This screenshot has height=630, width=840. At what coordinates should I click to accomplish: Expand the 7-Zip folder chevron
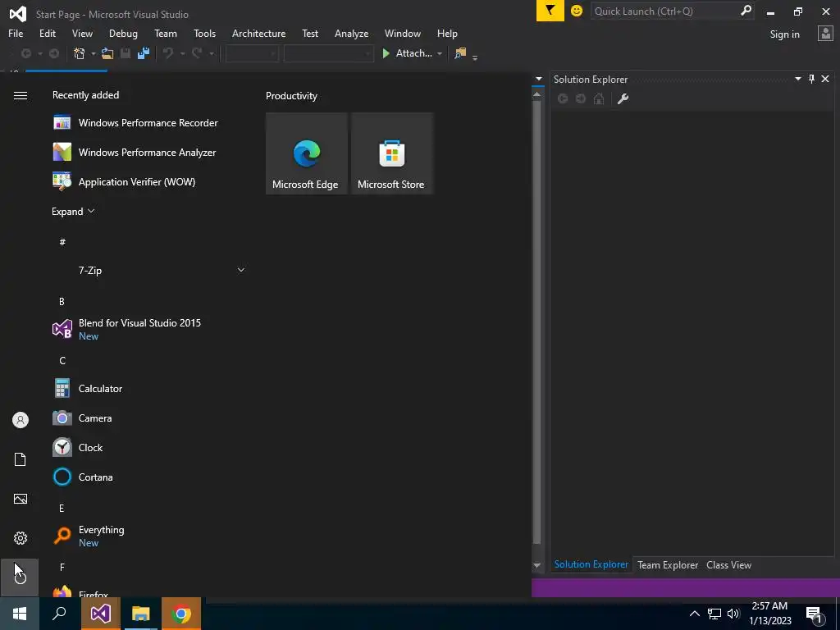[241, 270]
